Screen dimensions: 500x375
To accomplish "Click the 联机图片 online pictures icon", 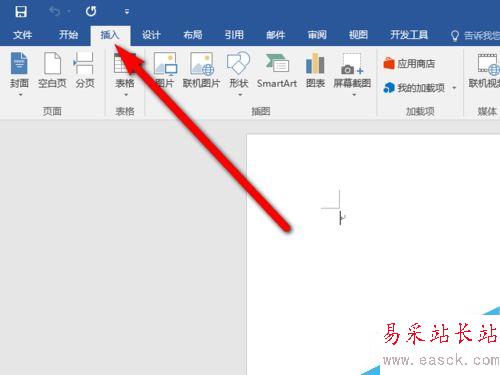I will tap(201, 63).
